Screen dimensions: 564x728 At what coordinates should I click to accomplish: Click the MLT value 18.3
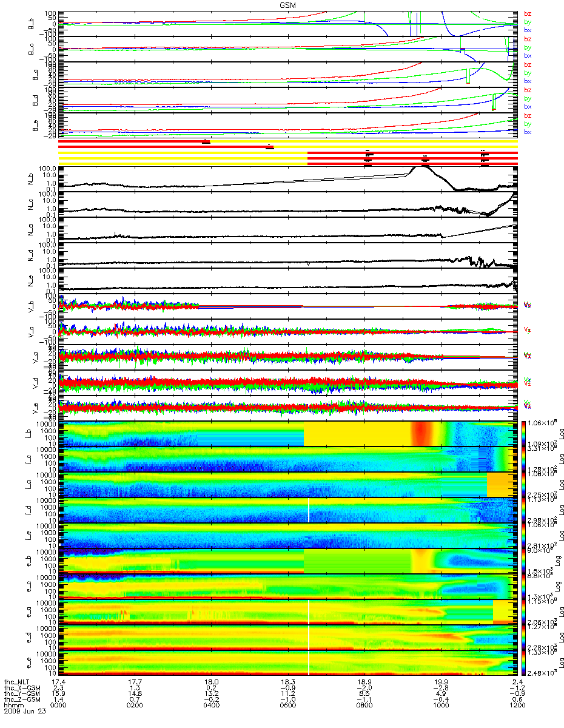287,681
